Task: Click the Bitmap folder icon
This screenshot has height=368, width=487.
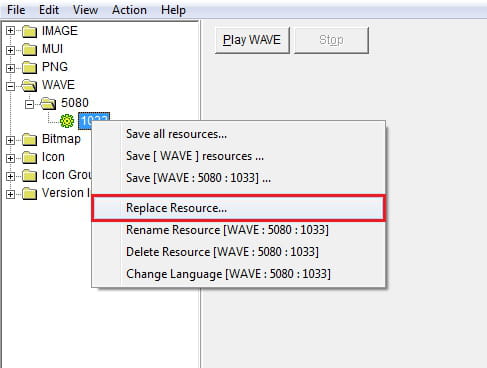Action: coord(29,140)
